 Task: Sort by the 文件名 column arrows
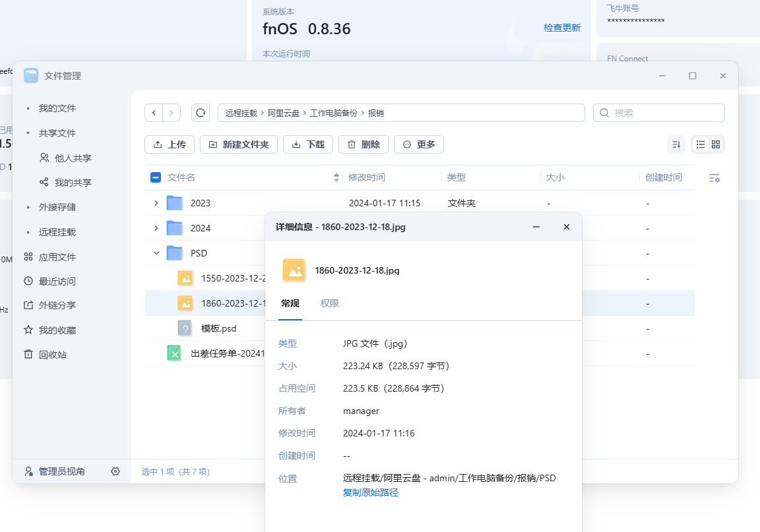coord(336,177)
